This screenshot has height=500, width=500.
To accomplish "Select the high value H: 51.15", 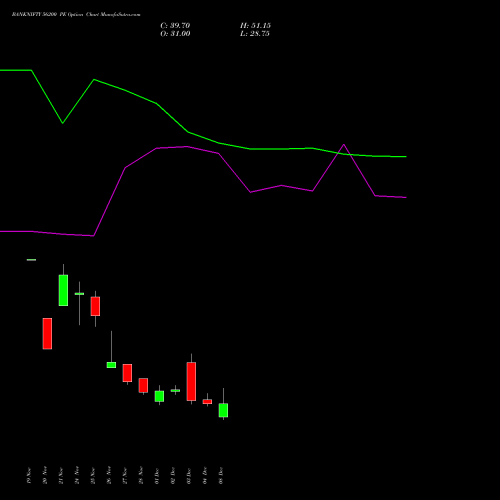I will pyautogui.click(x=255, y=26).
